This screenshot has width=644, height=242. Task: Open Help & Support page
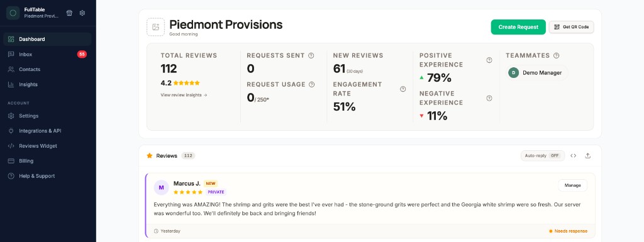coord(47,176)
